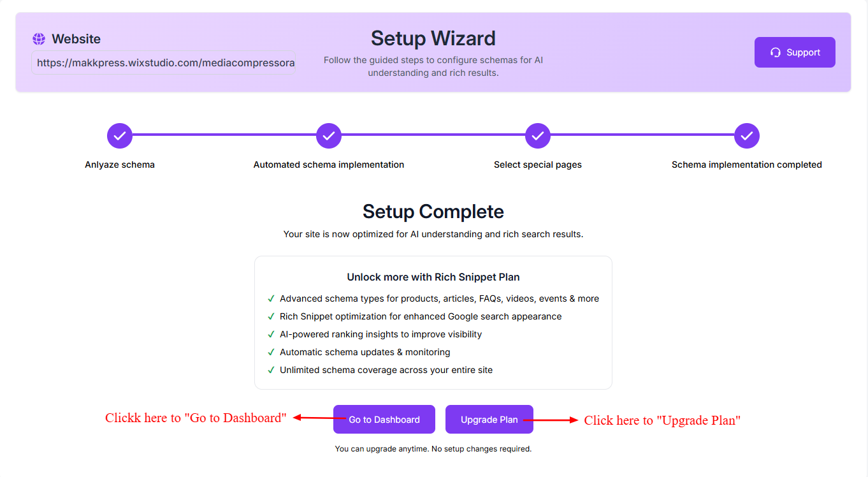The height and width of the screenshot is (477, 868).
Task: Select the Anlyaze schema step label
Action: pyautogui.click(x=120, y=165)
